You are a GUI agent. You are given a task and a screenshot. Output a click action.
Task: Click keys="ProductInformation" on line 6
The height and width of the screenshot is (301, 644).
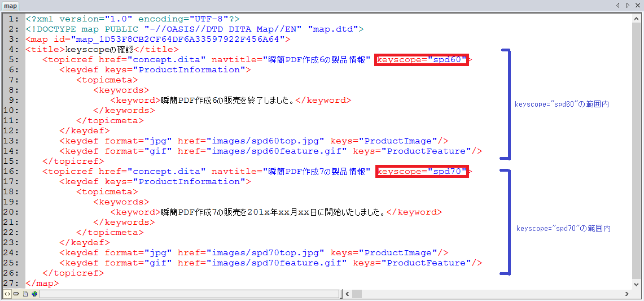point(175,70)
